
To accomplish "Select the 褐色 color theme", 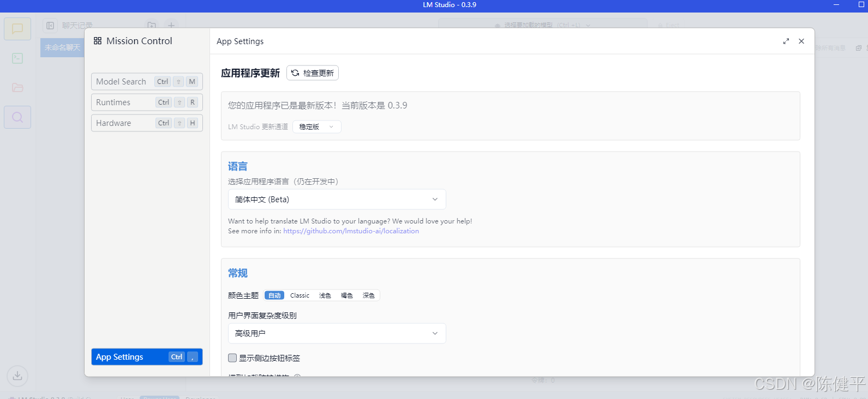I will coord(347,295).
